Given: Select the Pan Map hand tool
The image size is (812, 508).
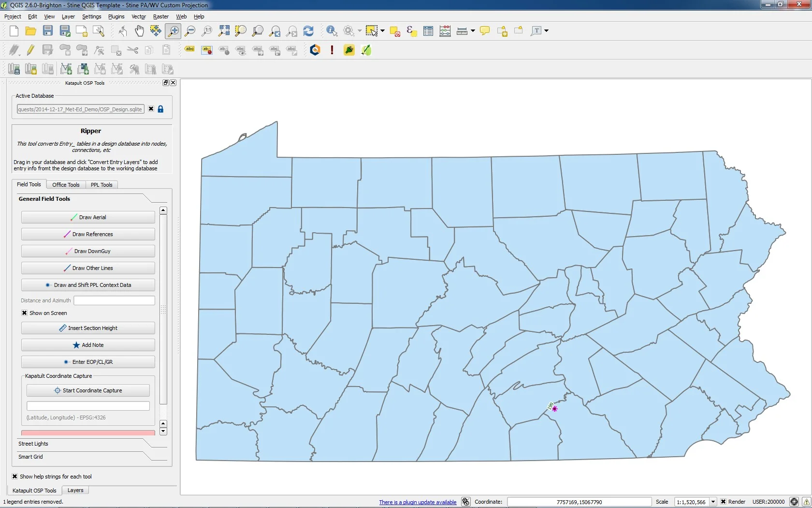Looking at the screenshot, I should point(139,31).
